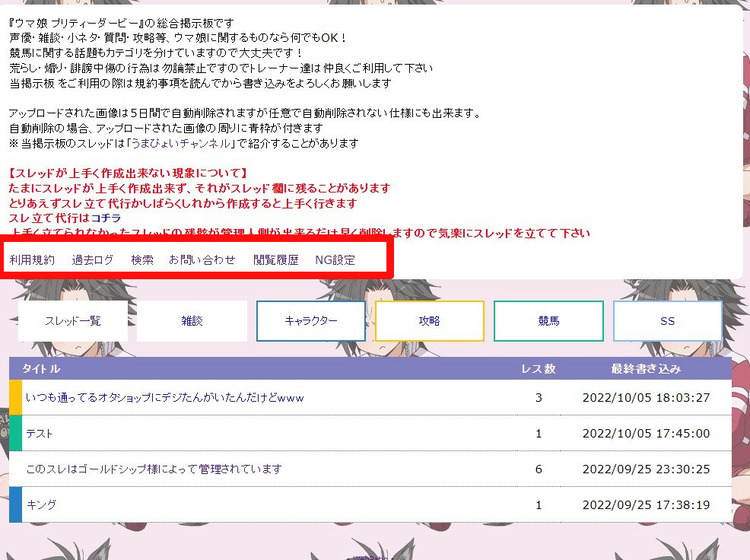The width and height of the screenshot is (750, 560).
Task: Select the キャラクター category tab
Action: [x=311, y=321]
